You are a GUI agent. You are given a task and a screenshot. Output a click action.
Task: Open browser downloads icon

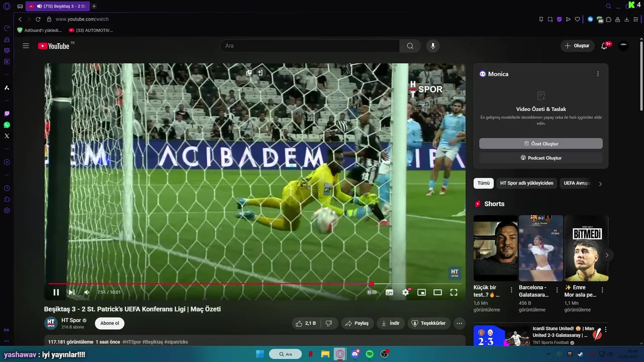626,19
